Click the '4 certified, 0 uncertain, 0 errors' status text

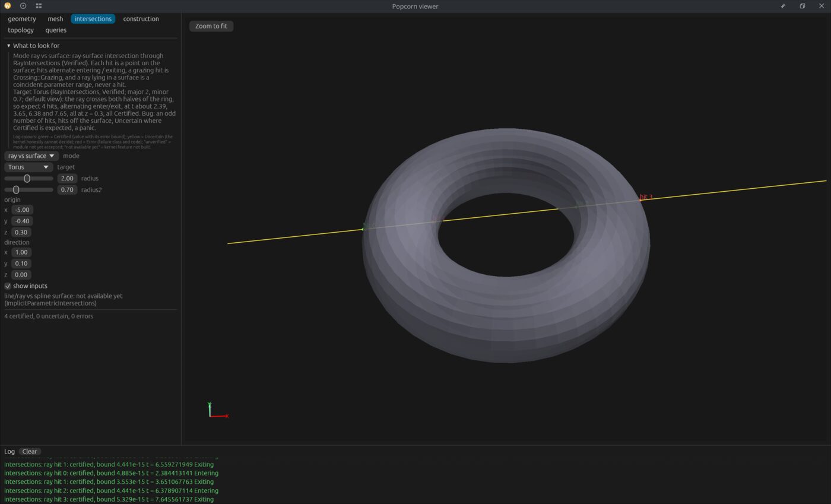pyautogui.click(x=49, y=316)
